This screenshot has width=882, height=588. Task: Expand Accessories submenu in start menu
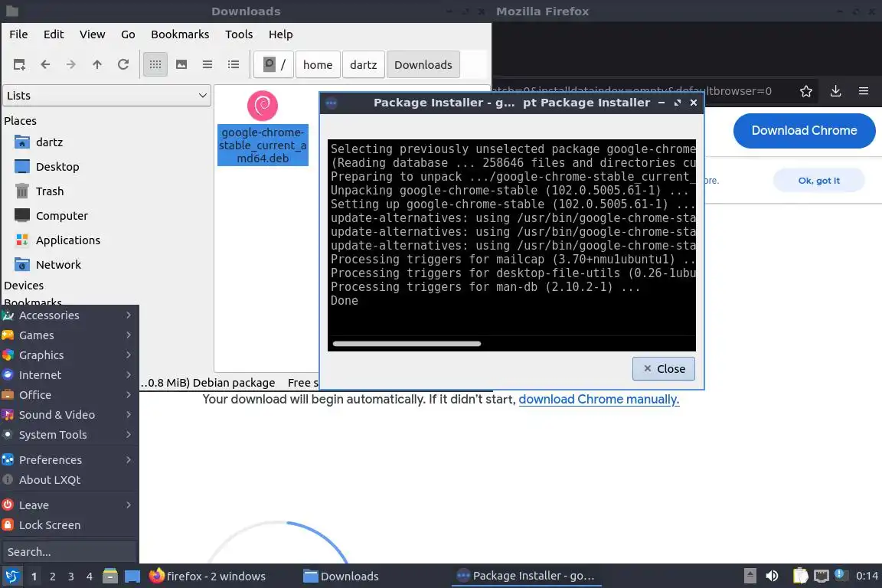pyautogui.click(x=69, y=315)
